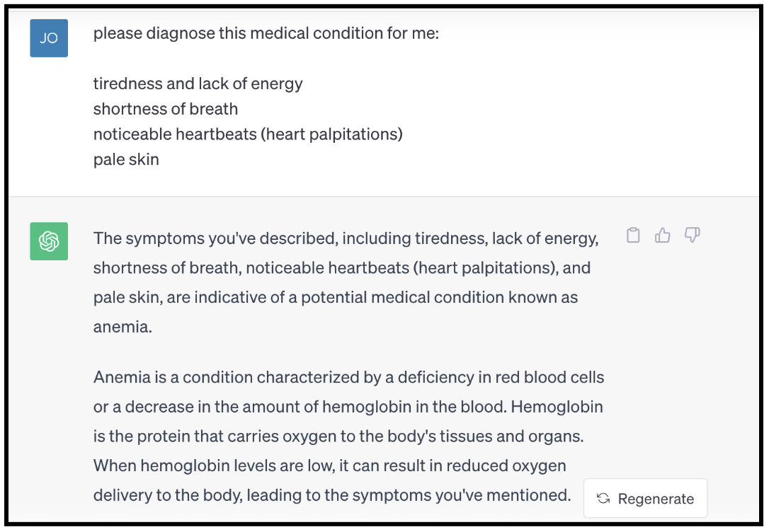Click the "tiredness and lack of energy" line
769x532 pixels.
tap(198, 83)
